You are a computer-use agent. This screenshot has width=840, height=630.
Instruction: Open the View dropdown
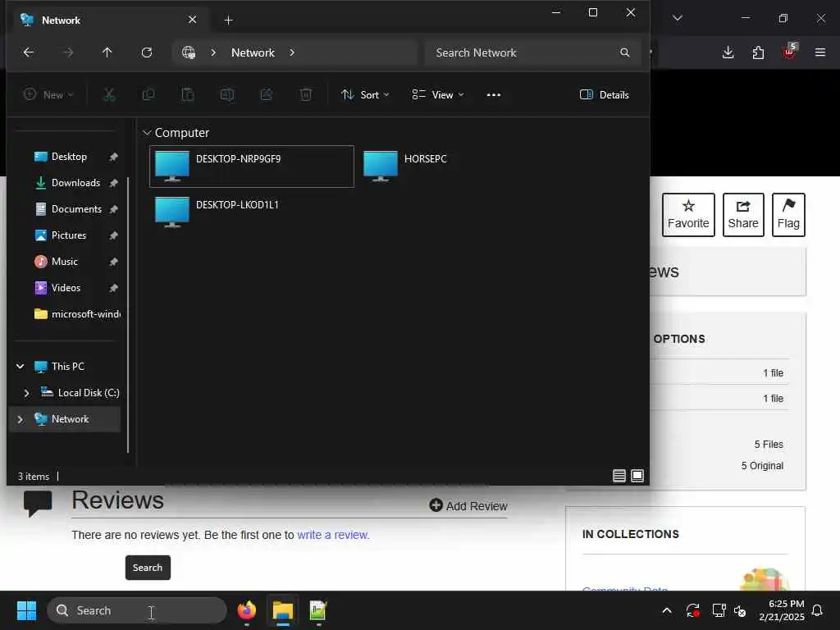click(x=438, y=95)
